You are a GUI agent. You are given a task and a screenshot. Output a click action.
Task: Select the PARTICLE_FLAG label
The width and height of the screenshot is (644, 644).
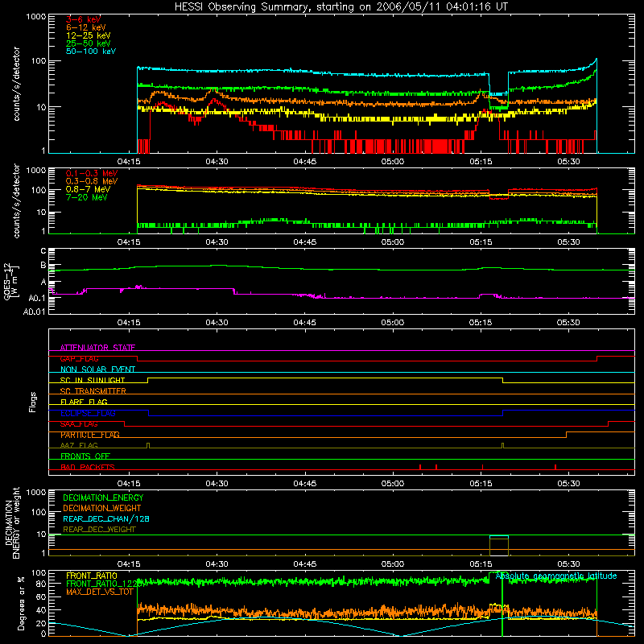tap(90, 435)
